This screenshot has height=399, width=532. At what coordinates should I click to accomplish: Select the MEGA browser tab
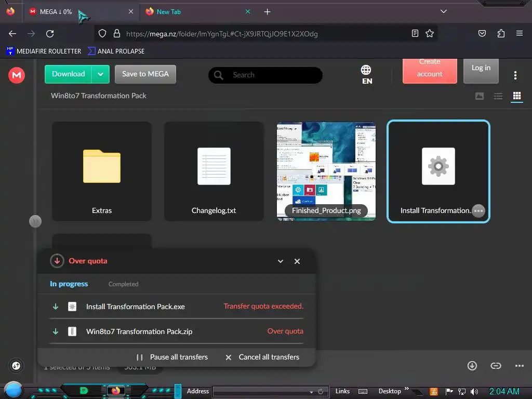point(82,11)
